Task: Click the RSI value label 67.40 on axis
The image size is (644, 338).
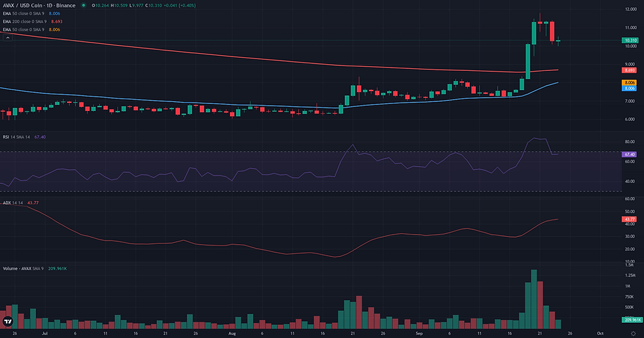Action: point(630,154)
